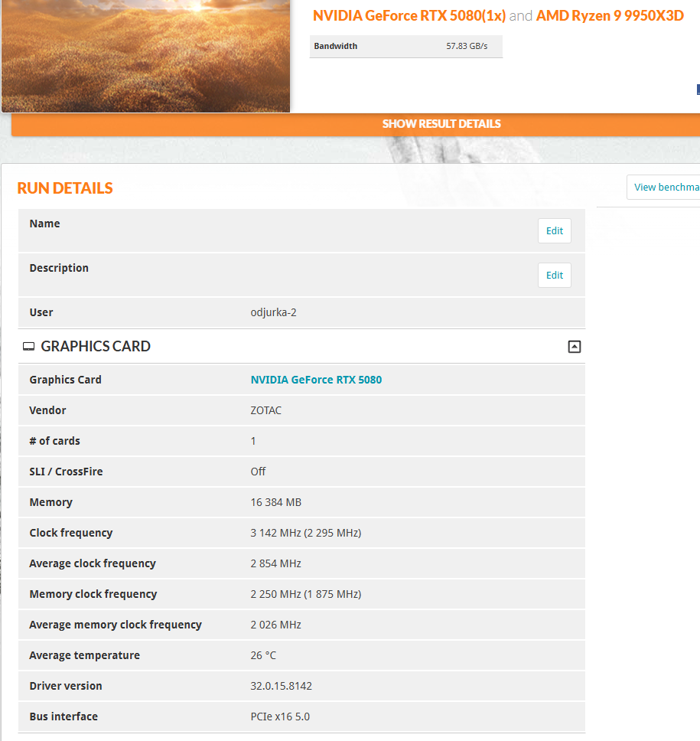700x741 pixels.
Task: Click NVIDIA GeForce RTX 5080(1x) heading
Action: coord(409,15)
